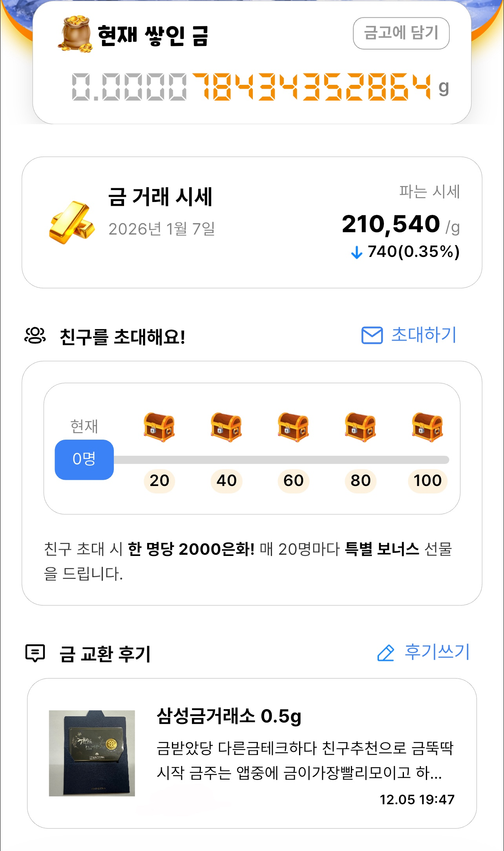Screen dimensions: 504x851
Task: Open the 100-friend treasure chest
Action: point(427,427)
